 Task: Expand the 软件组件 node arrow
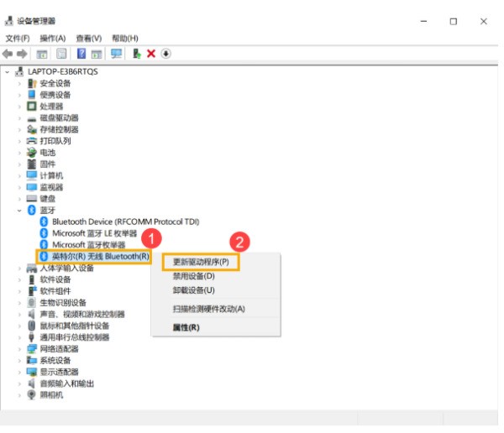[19, 291]
